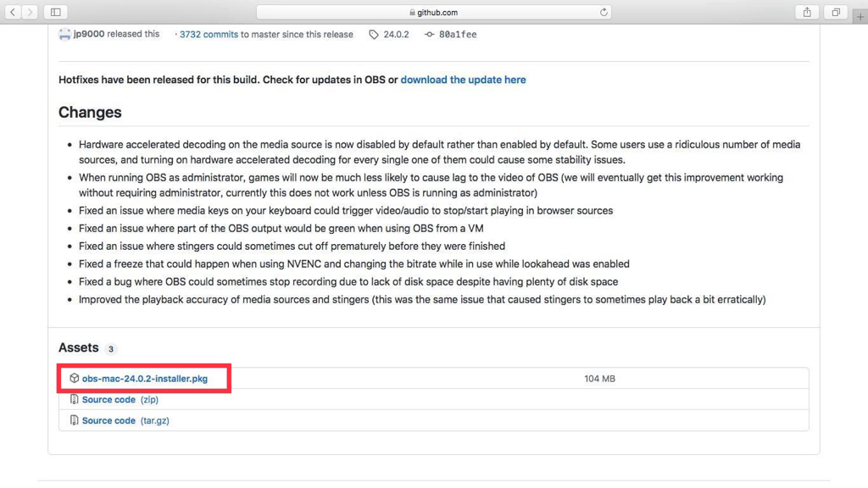Open the 80a1fee commit hash link
The width and height of the screenshot is (868, 488).
pyautogui.click(x=458, y=34)
